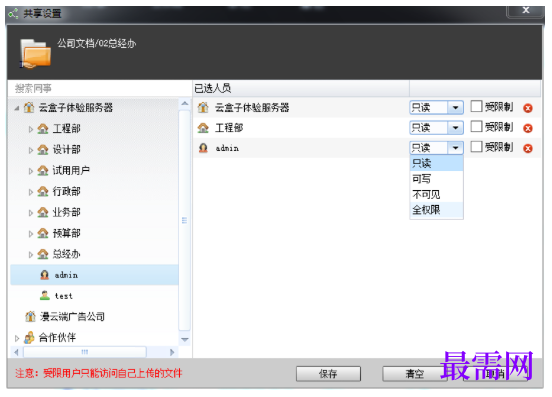The width and height of the screenshot is (552, 397).
Task: Click horizontal scrollbar right arrow
Action: (x=172, y=352)
